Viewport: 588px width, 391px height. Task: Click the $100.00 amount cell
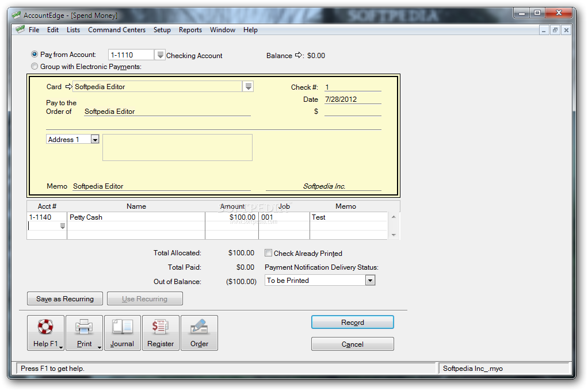click(232, 217)
